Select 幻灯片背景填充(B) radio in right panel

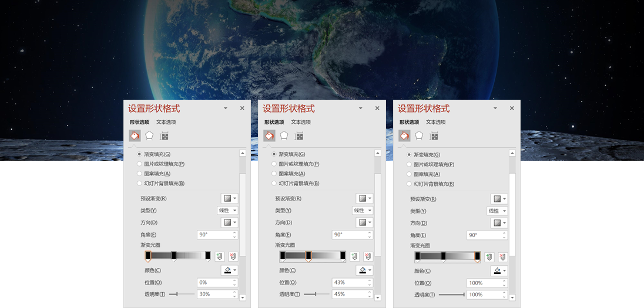coord(409,184)
